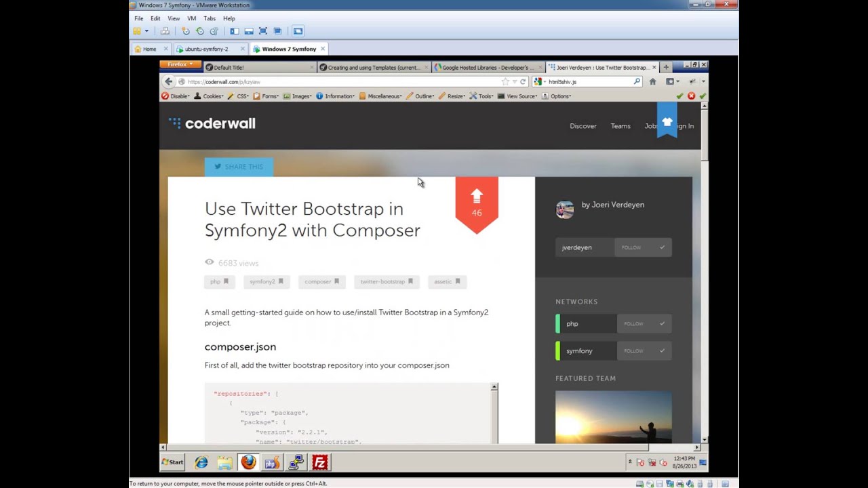
Task: Go back with Firefox back arrow
Action: point(169,81)
